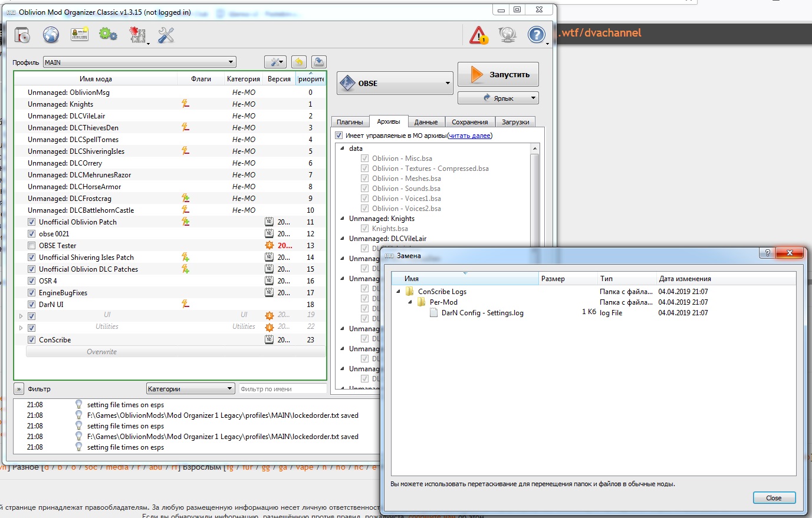
Task: Select 'Unofficial Oblivion DLC Patches' row
Action: (x=170, y=269)
